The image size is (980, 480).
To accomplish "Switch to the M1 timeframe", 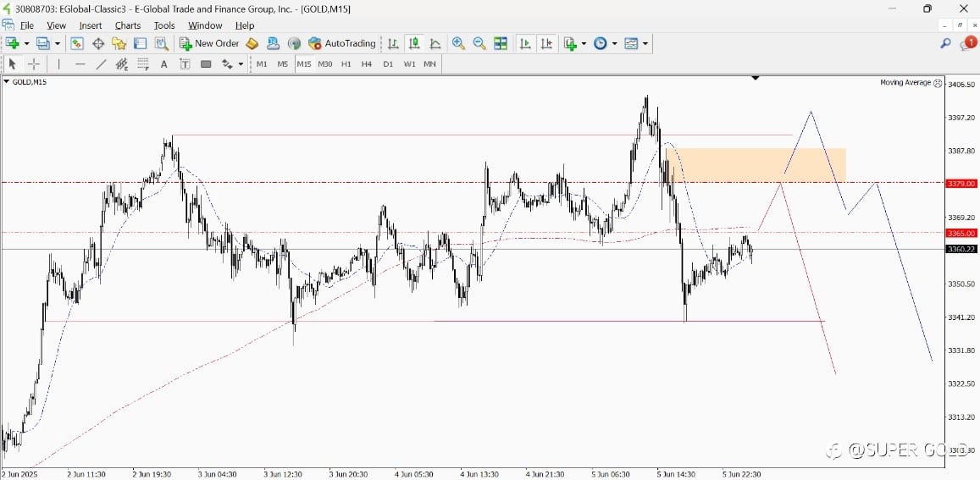I will (262, 63).
